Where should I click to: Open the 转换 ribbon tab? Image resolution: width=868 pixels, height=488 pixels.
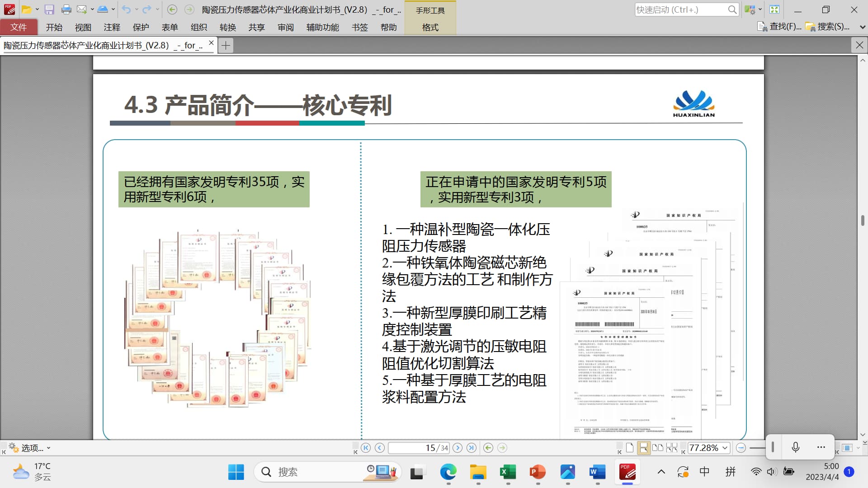tap(227, 27)
